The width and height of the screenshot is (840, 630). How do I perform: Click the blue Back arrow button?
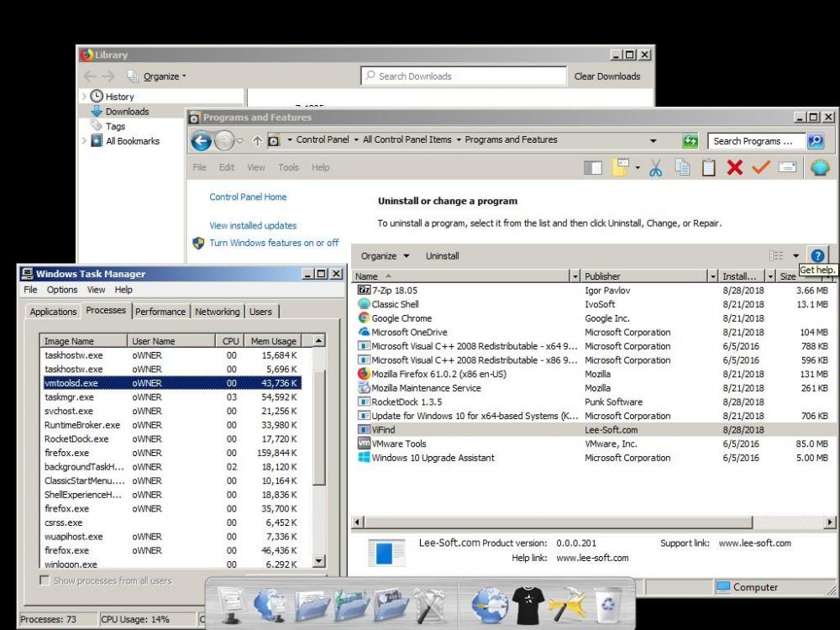coord(202,140)
